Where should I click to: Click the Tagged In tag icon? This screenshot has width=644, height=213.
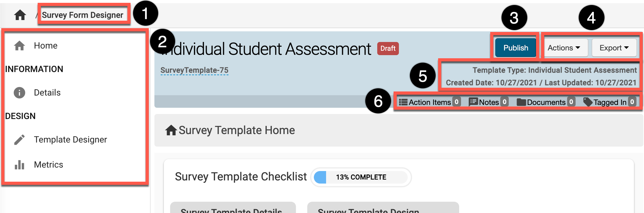[588, 102]
